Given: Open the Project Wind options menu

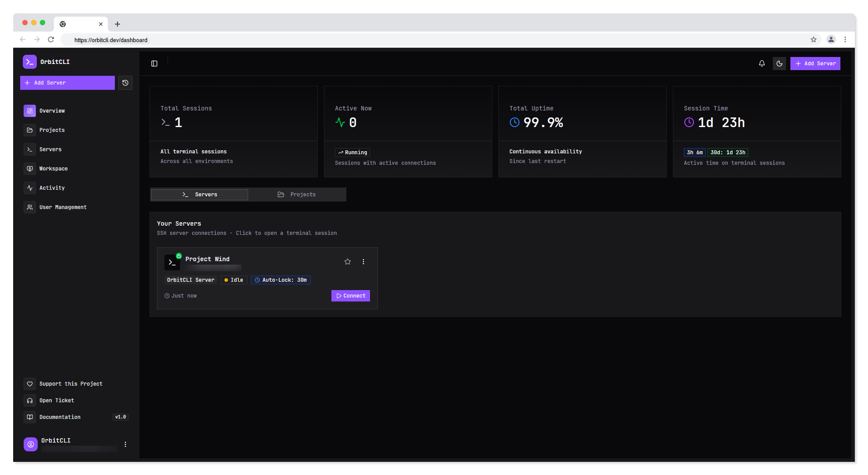Looking at the screenshot, I should [363, 262].
